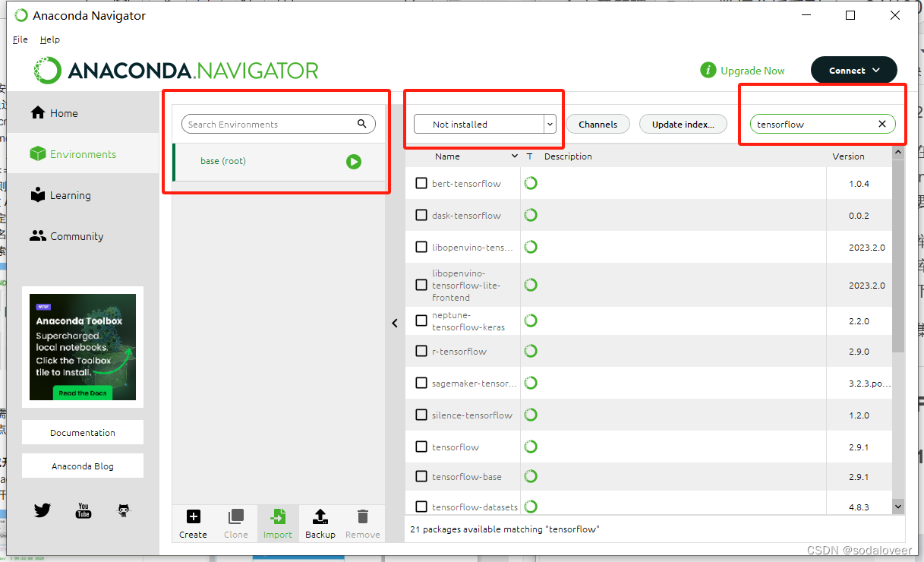Select the base (root) environment
The image size is (924, 562).
tap(279, 162)
